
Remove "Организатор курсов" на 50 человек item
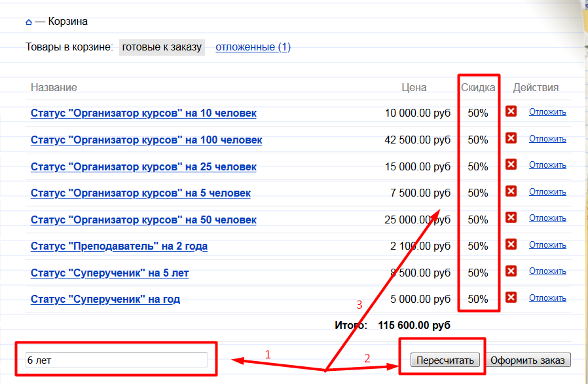tap(511, 218)
